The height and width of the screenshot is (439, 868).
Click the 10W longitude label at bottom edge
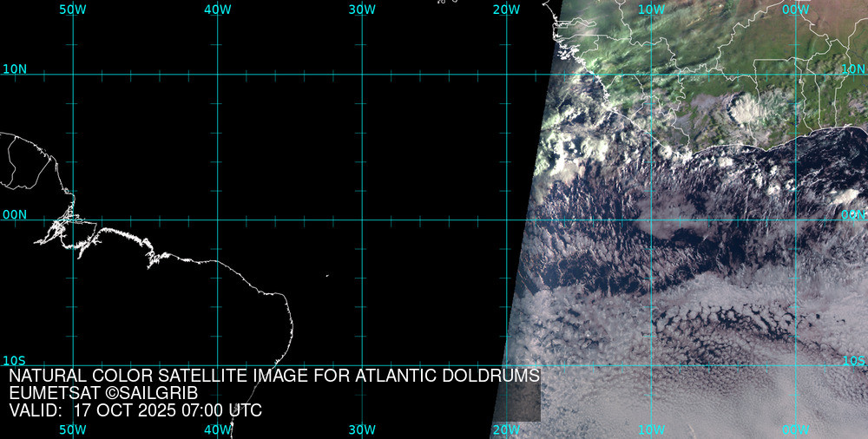[651, 429]
